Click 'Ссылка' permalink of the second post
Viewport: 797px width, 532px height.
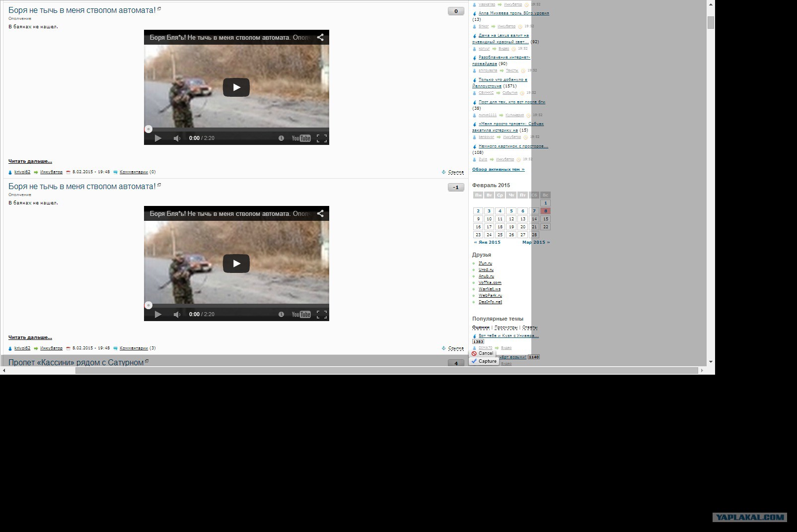[456, 348]
